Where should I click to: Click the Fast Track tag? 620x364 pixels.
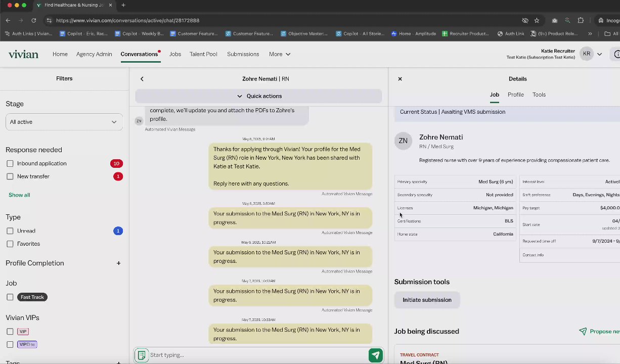(x=32, y=297)
